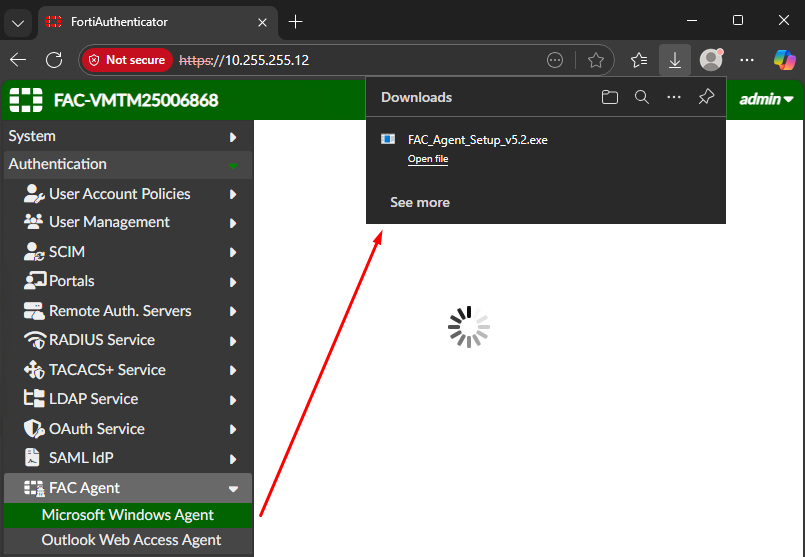Expand OAuth Service submenu arrow
The width and height of the screenshot is (805, 557).
[x=233, y=430]
